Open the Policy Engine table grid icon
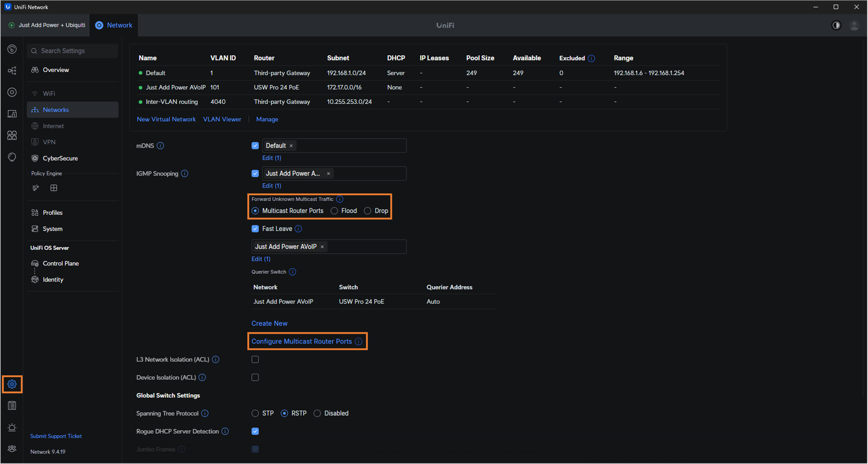868x464 pixels. point(54,188)
